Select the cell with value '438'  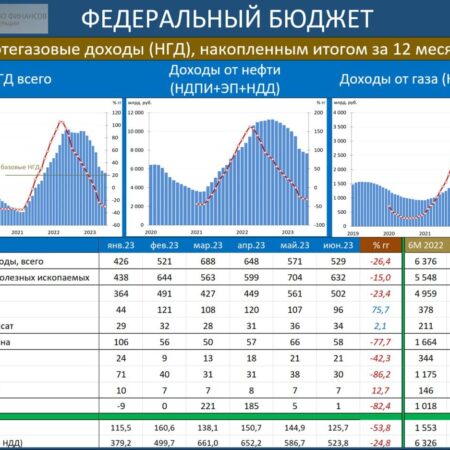[x=121, y=277]
